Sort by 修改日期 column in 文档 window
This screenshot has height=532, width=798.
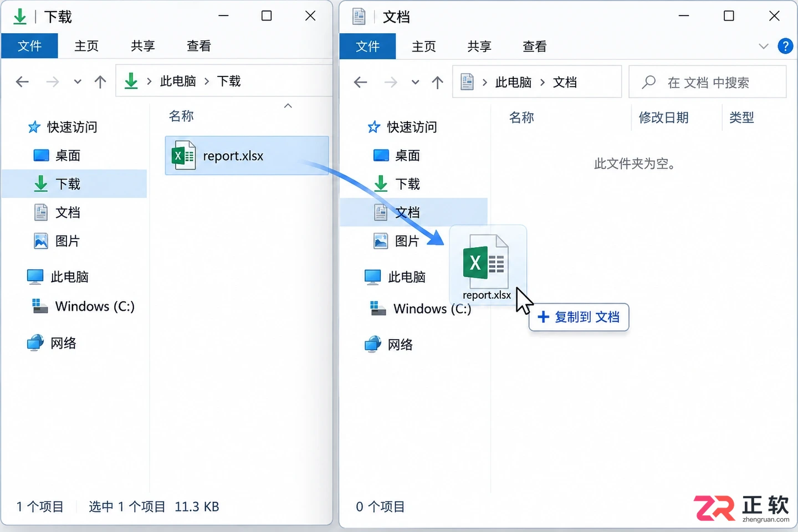tap(663, 117)
